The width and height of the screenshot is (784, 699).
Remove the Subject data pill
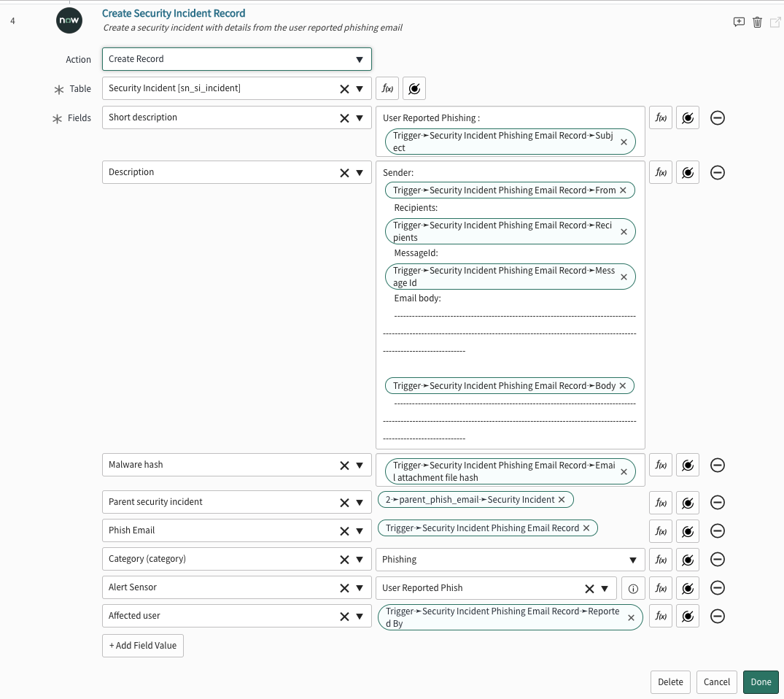pos(624,142)
